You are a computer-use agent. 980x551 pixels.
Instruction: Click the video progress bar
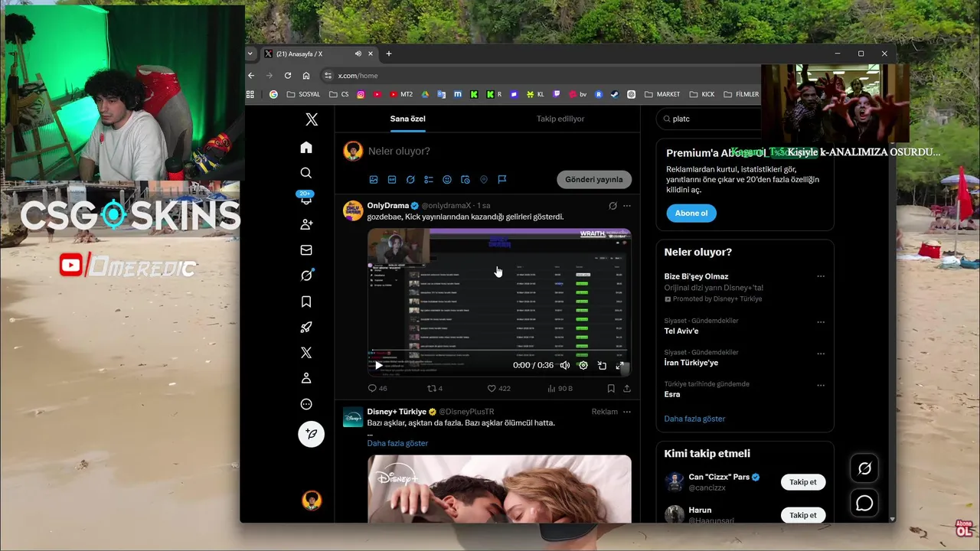pos(499,352)
